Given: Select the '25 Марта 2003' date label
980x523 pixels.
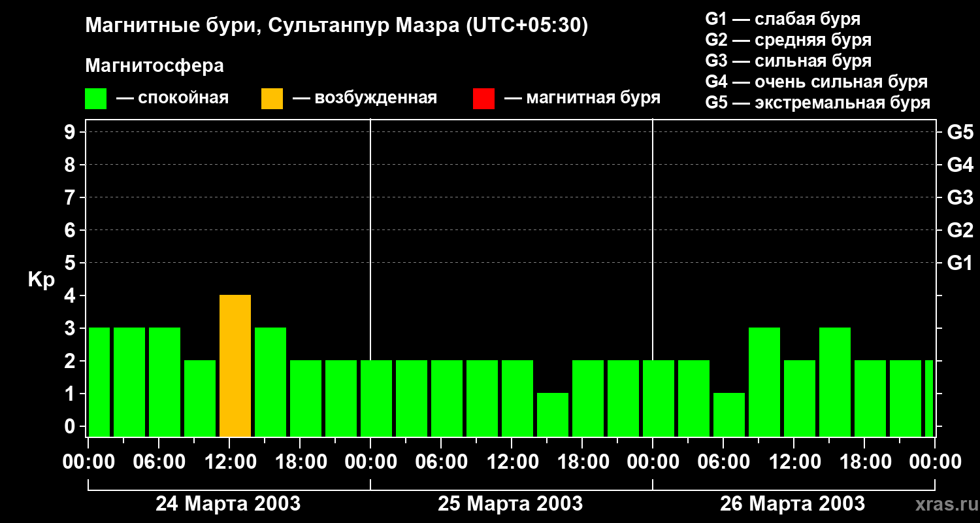Looking at the screenshot, I should pyautogui.click(x=510, y=504).
